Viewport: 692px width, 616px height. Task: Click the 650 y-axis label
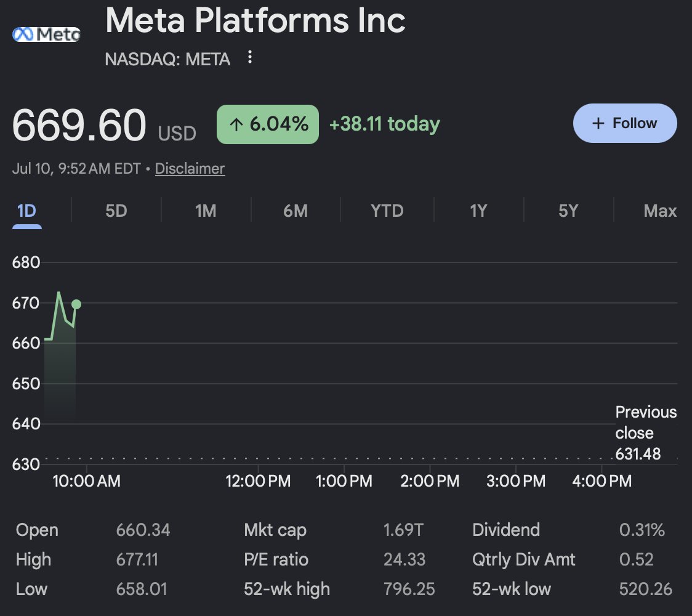(26, 384)
